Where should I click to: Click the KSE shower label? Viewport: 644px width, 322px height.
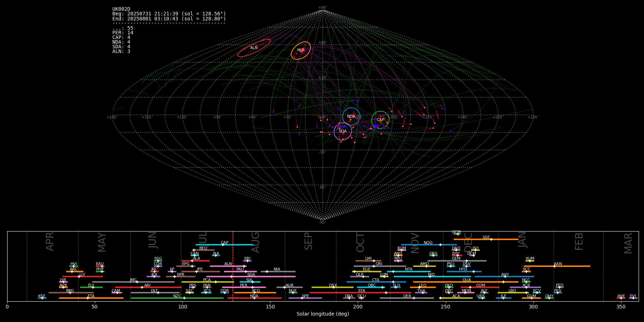pos(42,296)
